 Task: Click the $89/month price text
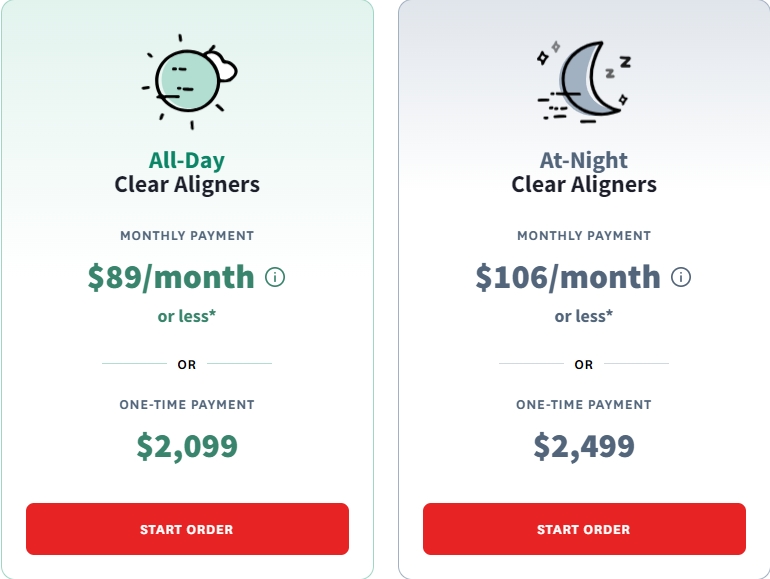point(171,277)
